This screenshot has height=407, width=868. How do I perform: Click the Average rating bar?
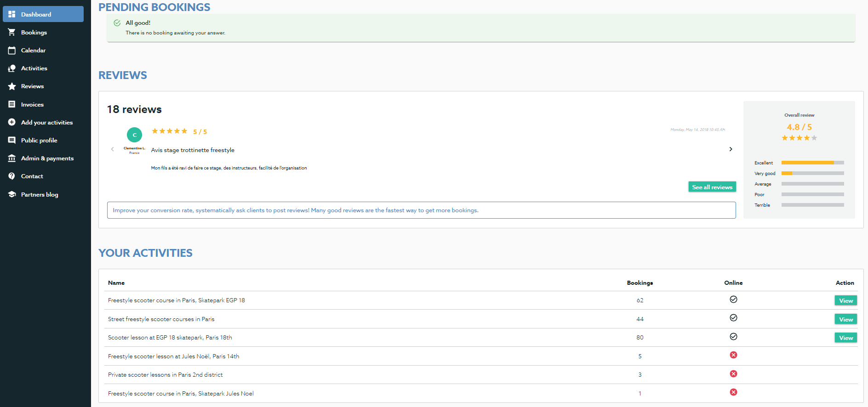point(812,184)
